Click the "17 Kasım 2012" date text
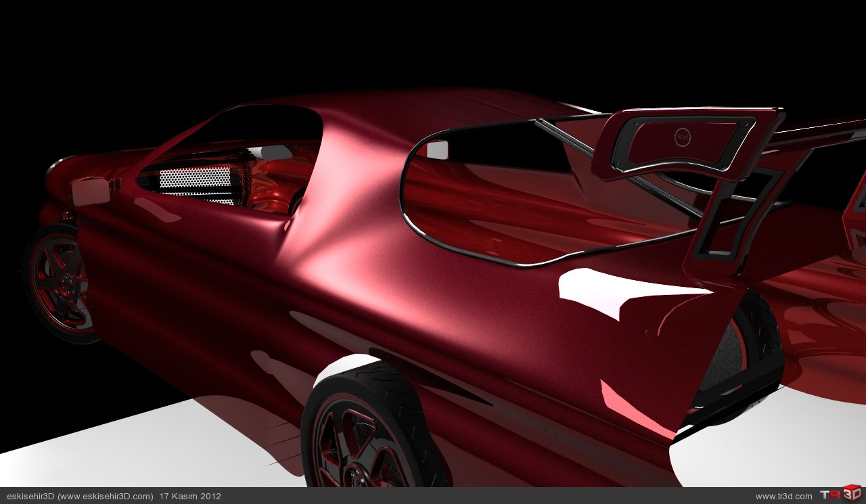 point(190,496)
